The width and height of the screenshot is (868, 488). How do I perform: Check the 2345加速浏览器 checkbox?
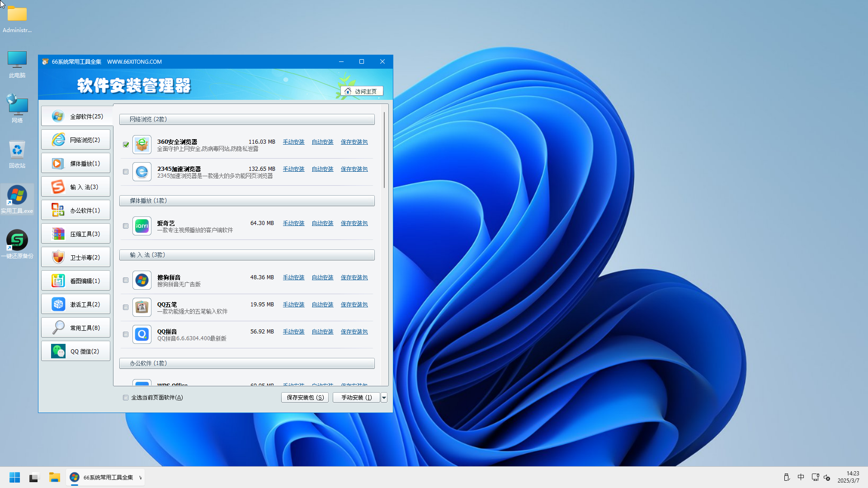126,172
